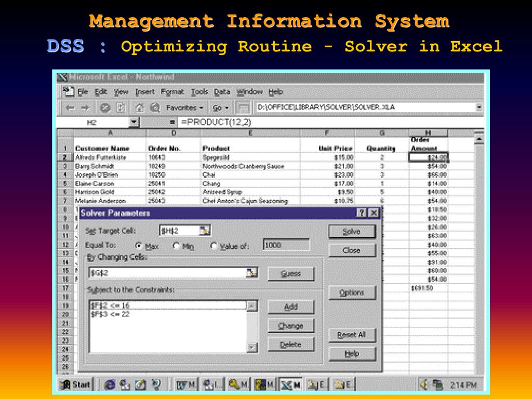Click the Search the Web icon
Viewport: 532px width, 399px height.
155,108
